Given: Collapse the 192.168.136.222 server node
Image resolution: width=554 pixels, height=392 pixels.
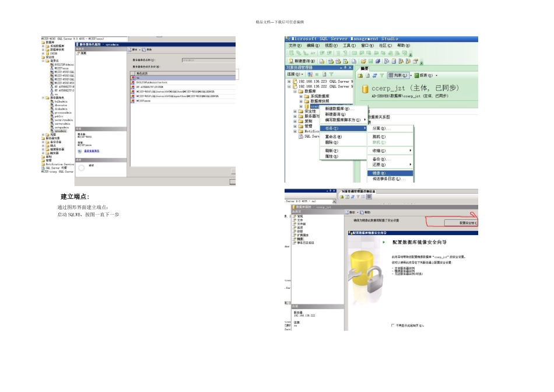Looking at the screenshot, I should 289,86.
